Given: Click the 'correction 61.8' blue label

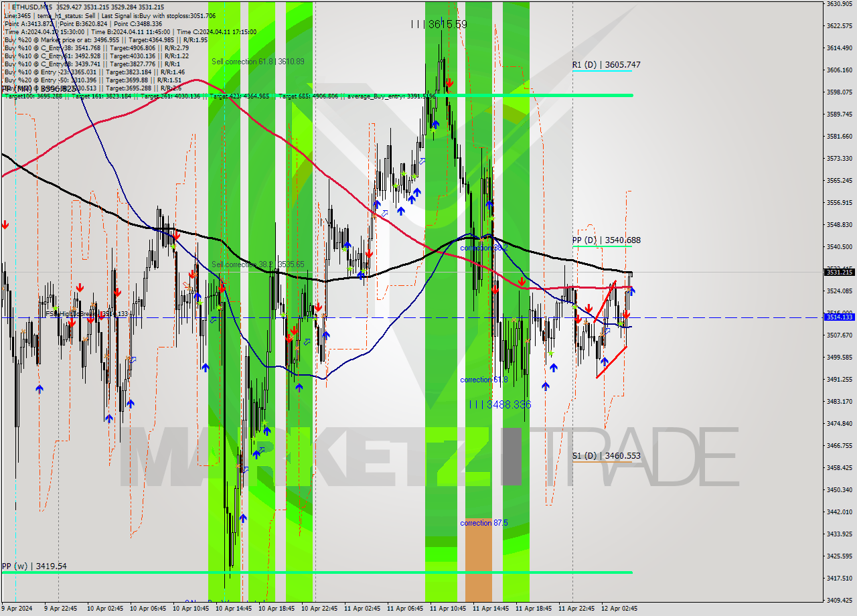Looking at the screenshot, I should tap(483, 380).
